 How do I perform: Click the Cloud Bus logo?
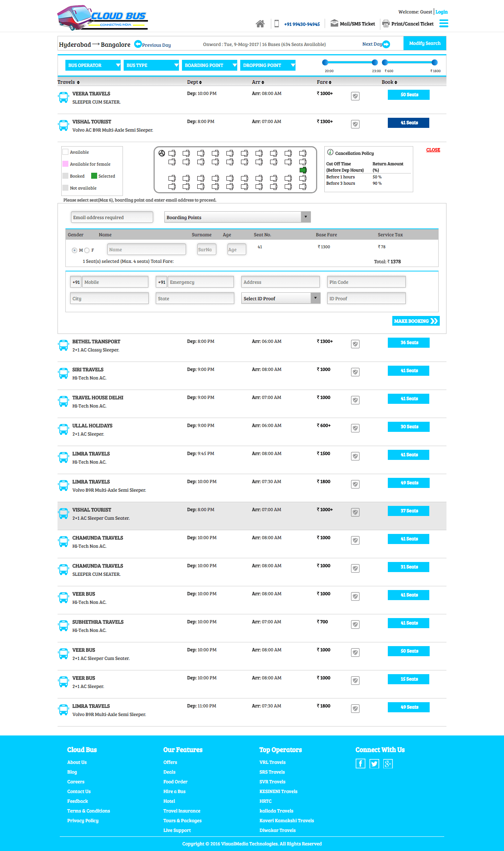[x=102, y=18]
